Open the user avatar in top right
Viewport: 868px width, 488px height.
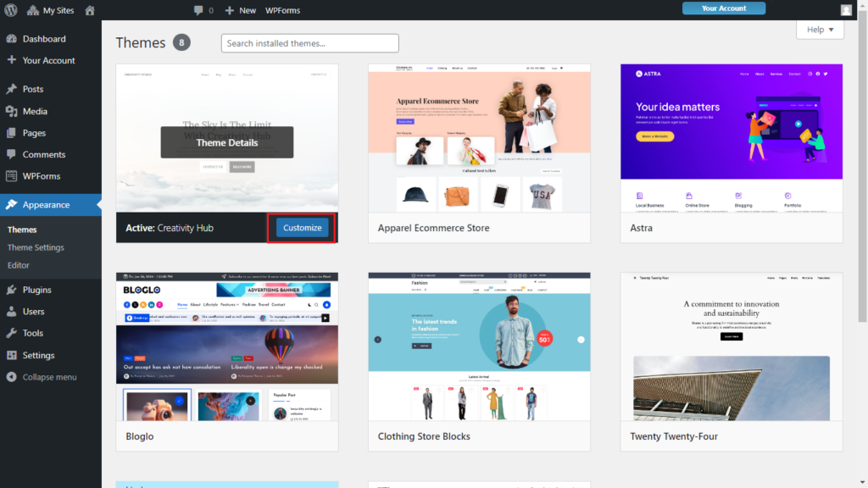tap(846, 10)
